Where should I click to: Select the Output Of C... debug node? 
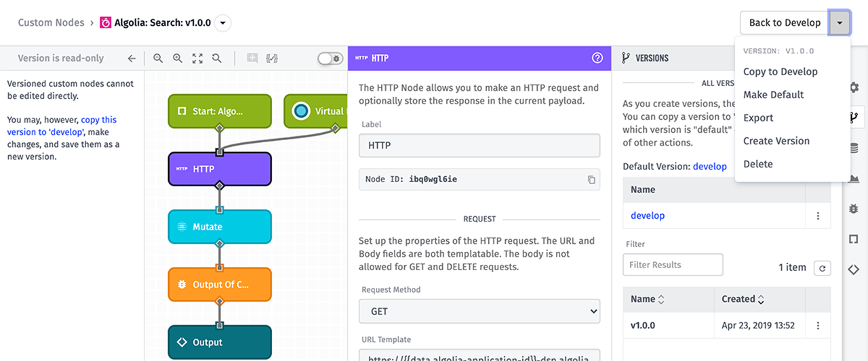(220, 284)
